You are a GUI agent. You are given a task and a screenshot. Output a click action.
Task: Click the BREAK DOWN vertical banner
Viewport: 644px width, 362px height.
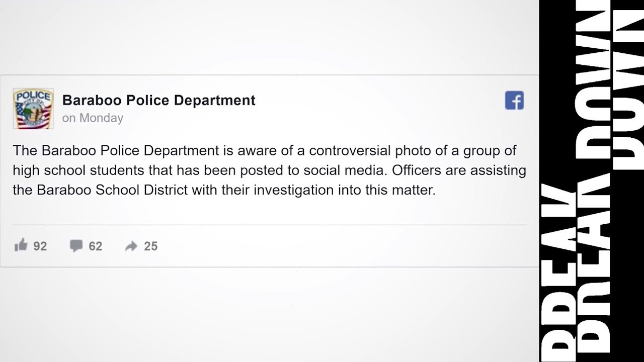[x=592, y=181]
